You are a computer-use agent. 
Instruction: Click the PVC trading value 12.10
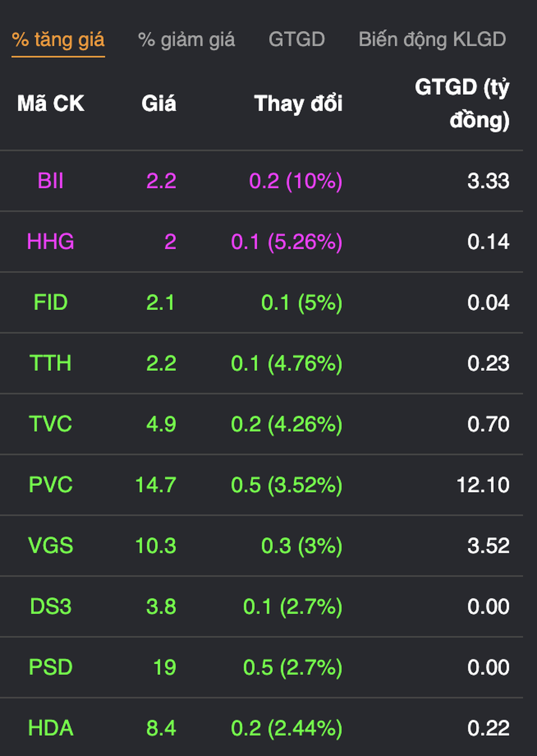483,485
